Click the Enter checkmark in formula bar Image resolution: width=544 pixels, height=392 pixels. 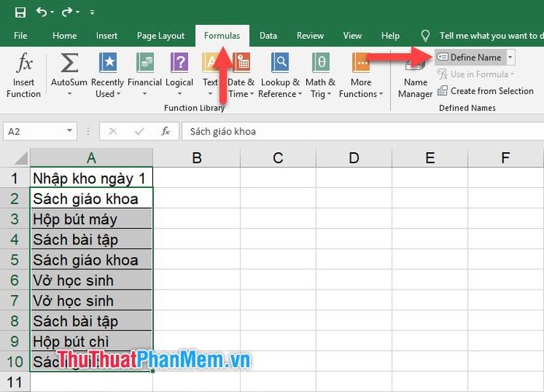tap(139, 131)
